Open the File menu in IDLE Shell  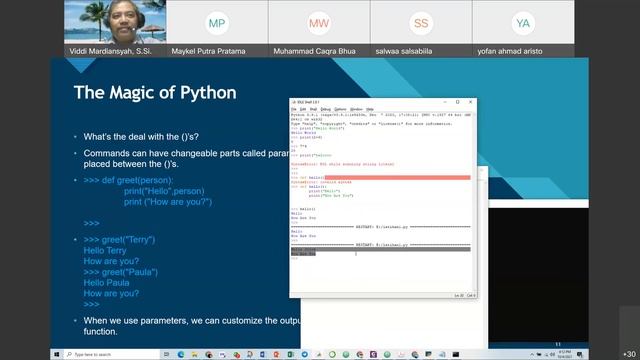[x=293, y=109]
